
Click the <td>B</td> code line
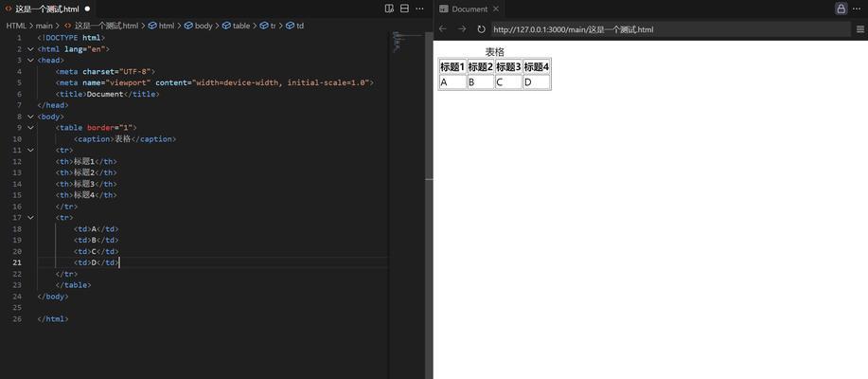[x=97, y=240]
